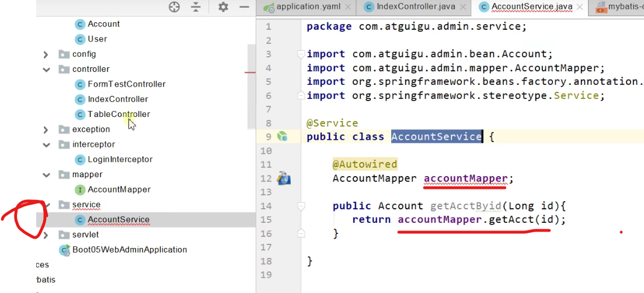Click the TableController class icon

point(79,115)
